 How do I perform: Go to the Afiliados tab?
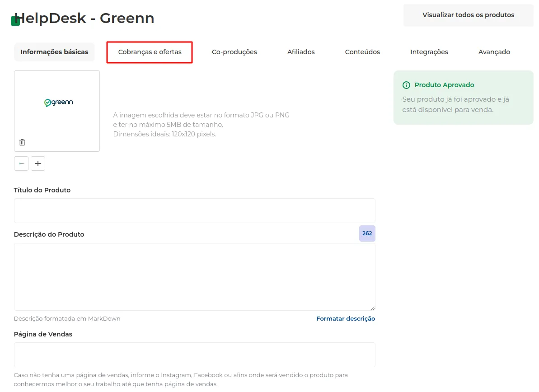[301, 52]
